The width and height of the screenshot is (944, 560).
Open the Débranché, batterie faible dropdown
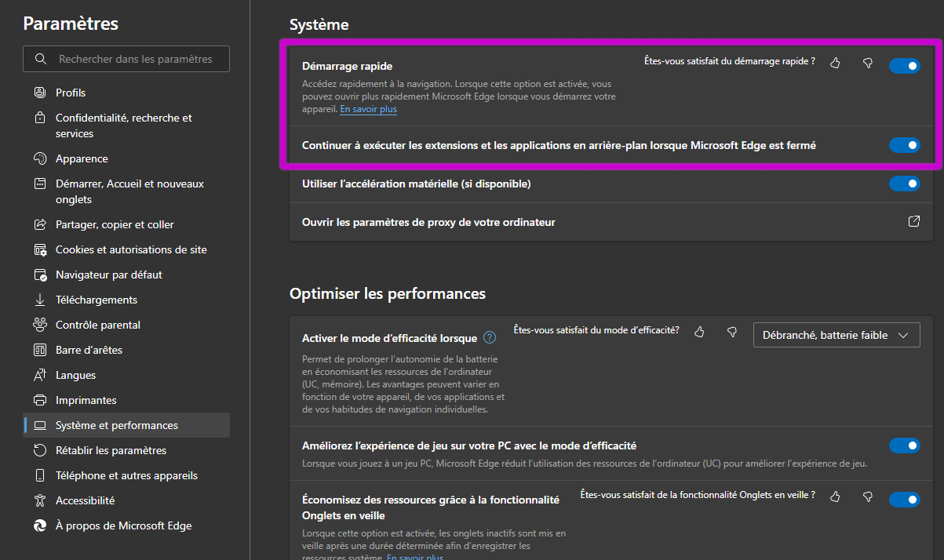836,335
